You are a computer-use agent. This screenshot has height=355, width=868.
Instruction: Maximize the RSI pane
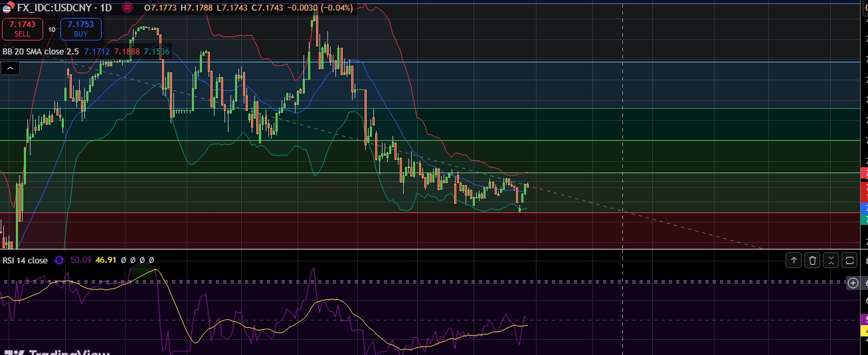(849, 261)
